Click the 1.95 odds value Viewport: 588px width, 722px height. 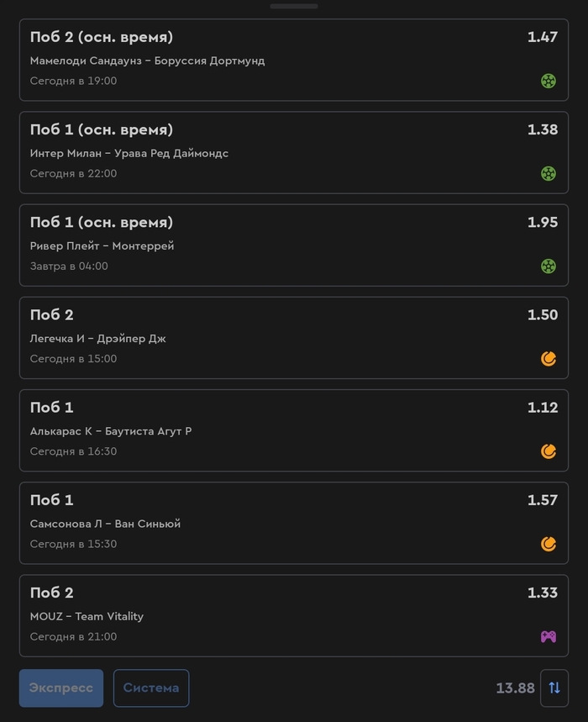[543, 223]
